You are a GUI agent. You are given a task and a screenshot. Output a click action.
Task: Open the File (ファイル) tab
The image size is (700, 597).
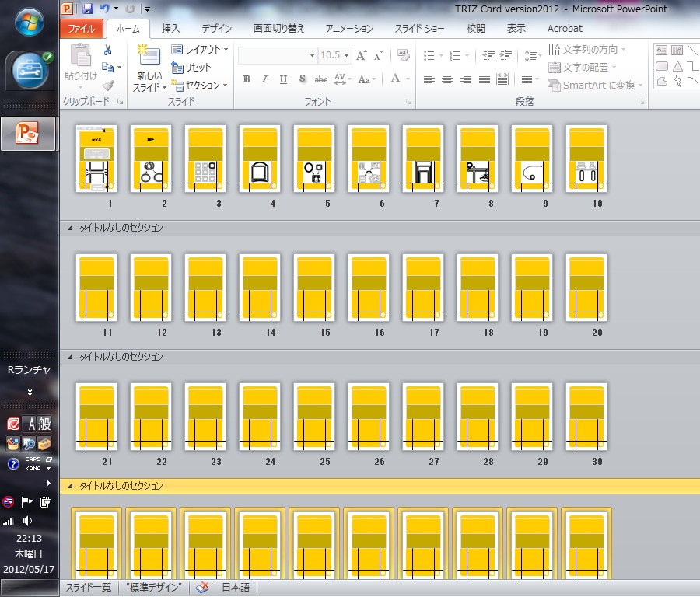pos(82,29)
